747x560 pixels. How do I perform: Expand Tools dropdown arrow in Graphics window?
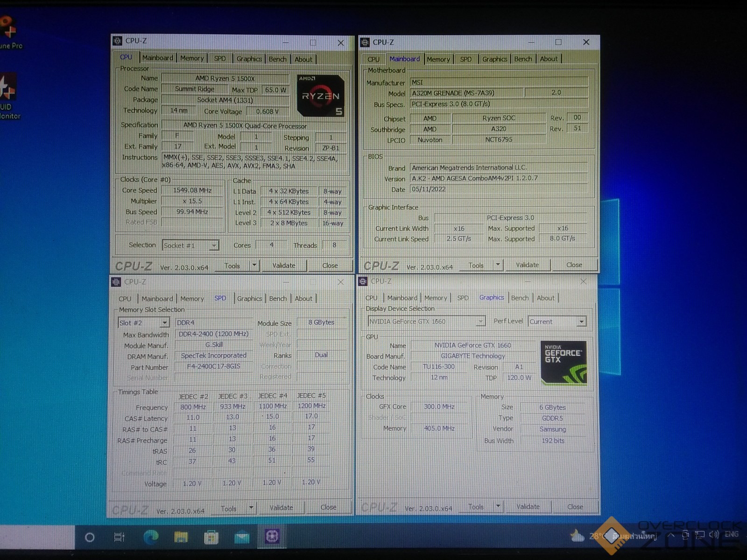(x=498, y=506)
